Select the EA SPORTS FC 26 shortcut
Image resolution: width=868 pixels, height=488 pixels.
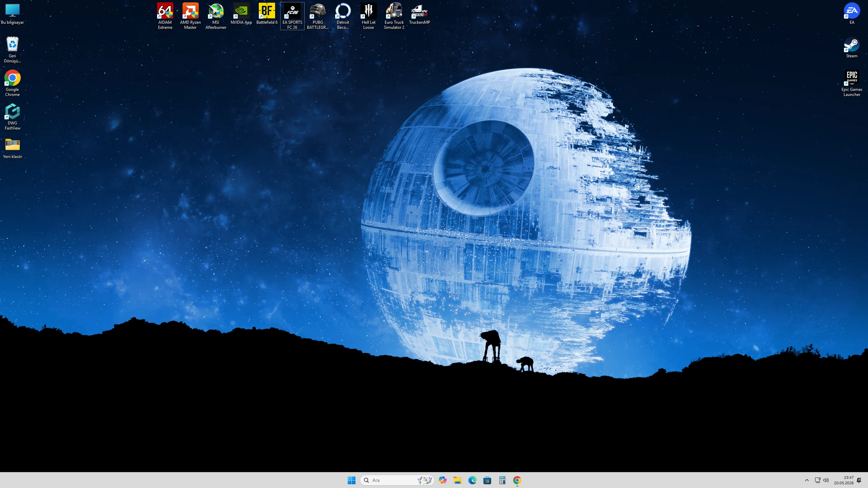coord(292,16)
